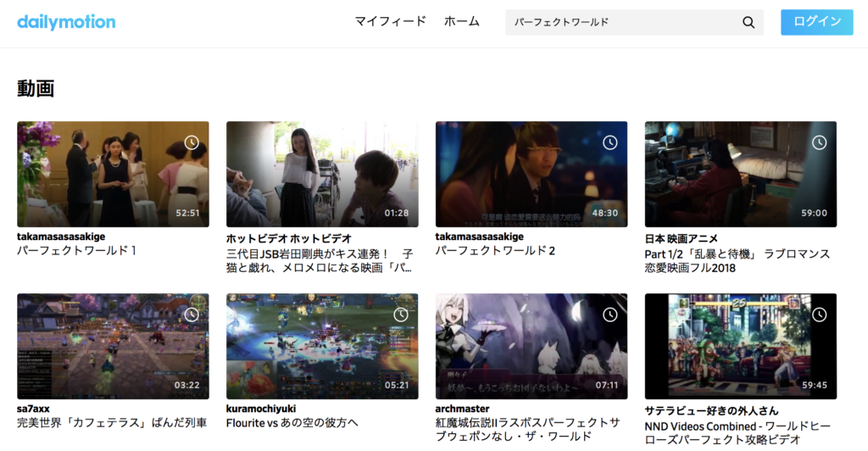Open the 日本 映画アニメ channel
Screen dimensions: 868x451
point(681,238)
